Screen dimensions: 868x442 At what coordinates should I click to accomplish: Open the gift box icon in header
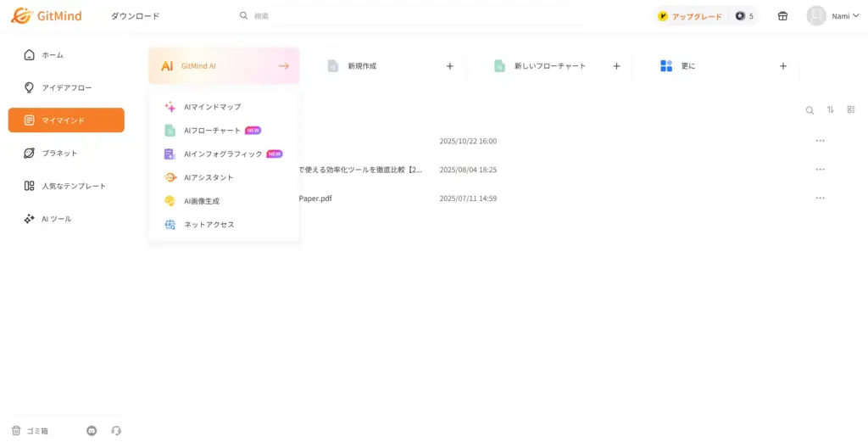click(782, 16)
